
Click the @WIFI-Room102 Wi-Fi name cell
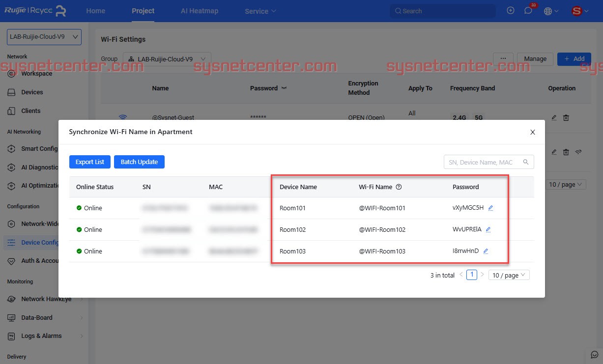pyautogui.click(x=382, y=229)
